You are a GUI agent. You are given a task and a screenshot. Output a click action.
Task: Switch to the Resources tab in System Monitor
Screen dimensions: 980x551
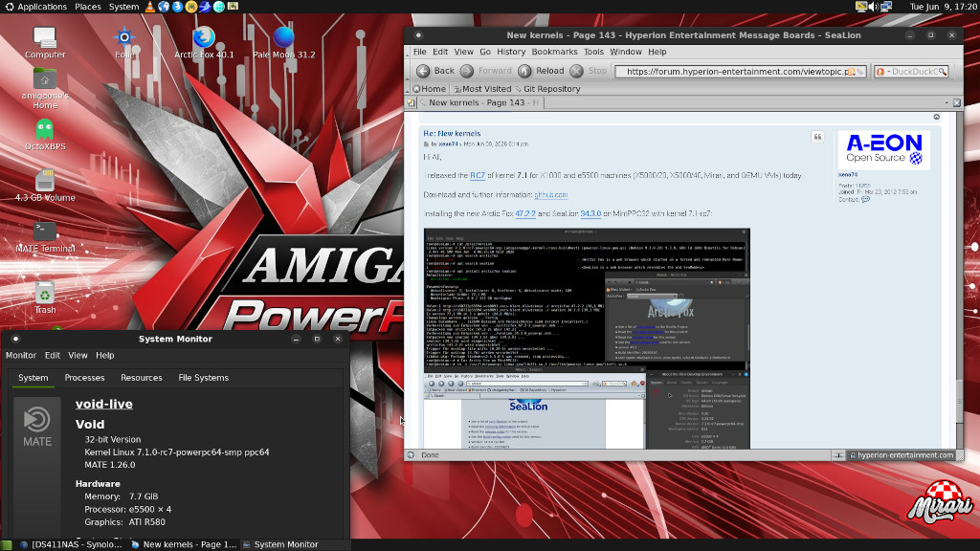tap(142, 378)
